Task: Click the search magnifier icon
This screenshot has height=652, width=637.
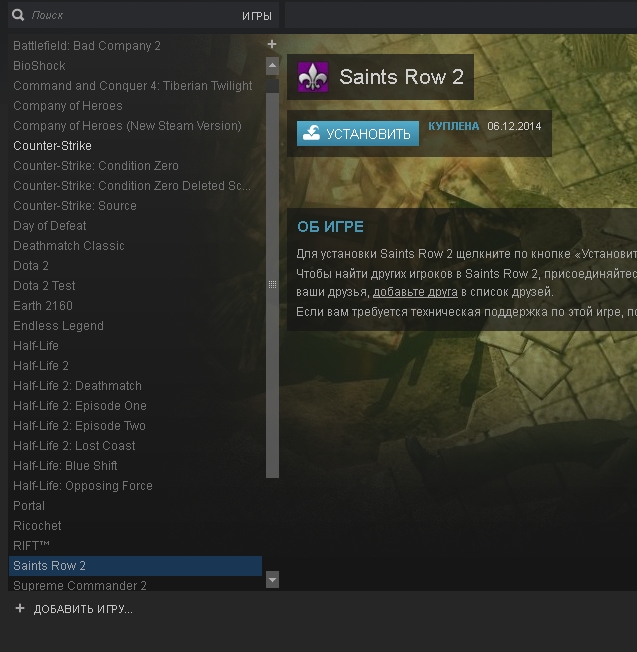Action: [x=18, y=15]
